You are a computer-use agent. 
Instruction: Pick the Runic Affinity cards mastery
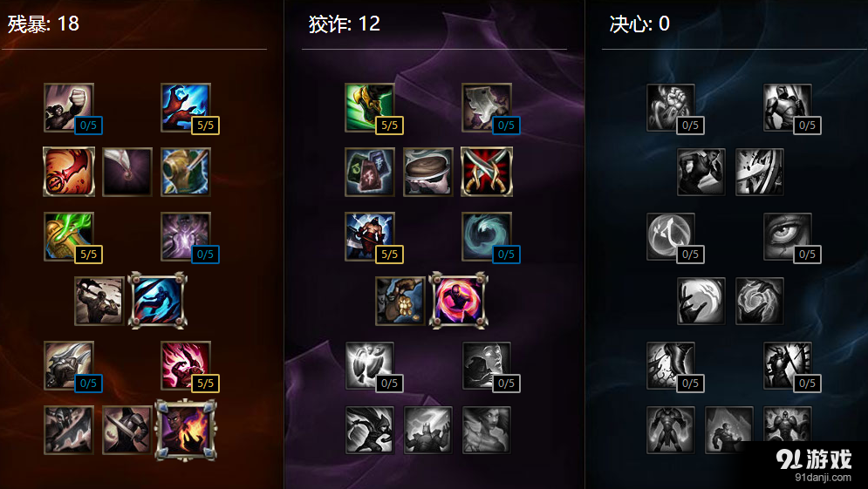pyautogui.click(x=369, y=172)
